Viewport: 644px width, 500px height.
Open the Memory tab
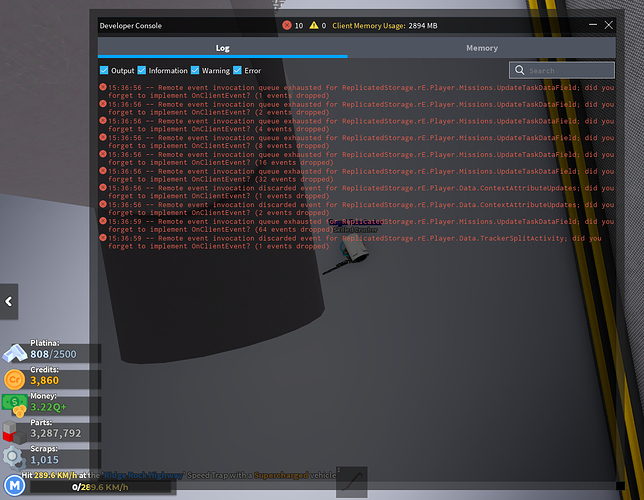pos(482,48)
